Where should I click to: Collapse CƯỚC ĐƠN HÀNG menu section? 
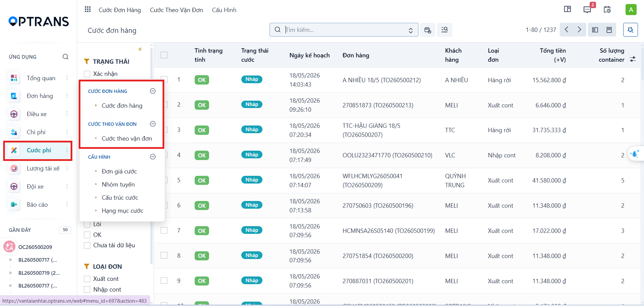[153, 91]
